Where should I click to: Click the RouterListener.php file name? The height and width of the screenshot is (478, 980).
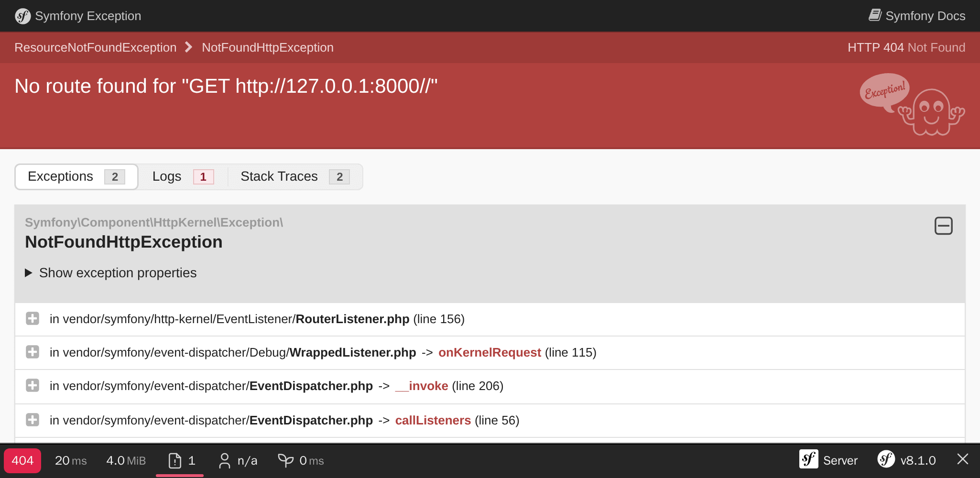[x=352, y=319]
